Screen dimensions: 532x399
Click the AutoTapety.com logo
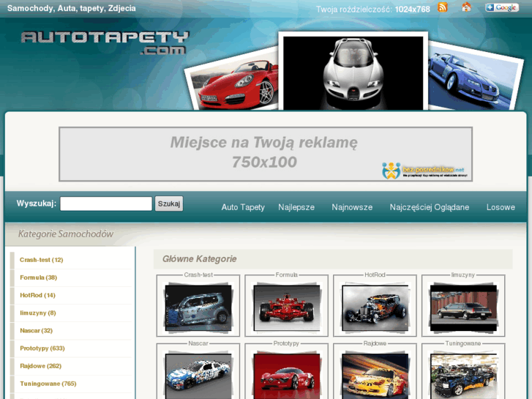click(x=105, y=42)
